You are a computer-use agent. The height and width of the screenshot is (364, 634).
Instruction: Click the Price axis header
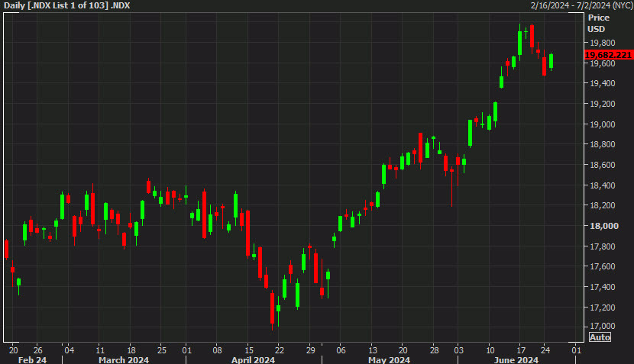[x=598, y=18]
